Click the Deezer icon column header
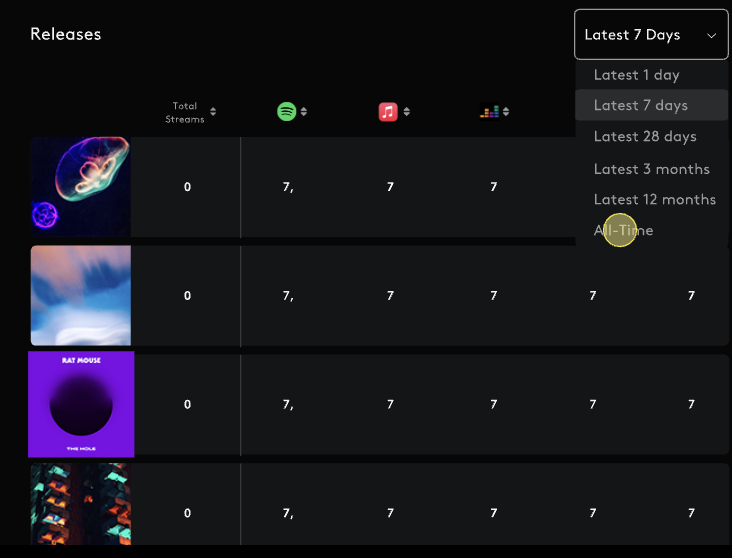732x558 pixels. (489, 112)
